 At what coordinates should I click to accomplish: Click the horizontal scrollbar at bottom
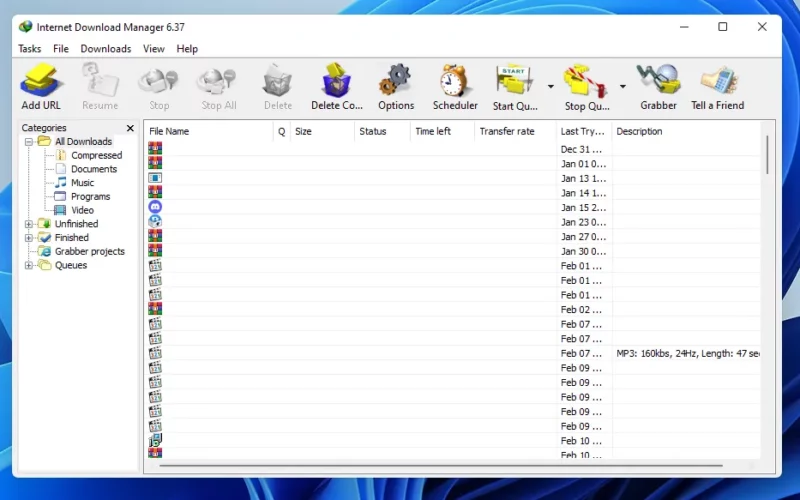pyautogui.click(x=441, y=466)
